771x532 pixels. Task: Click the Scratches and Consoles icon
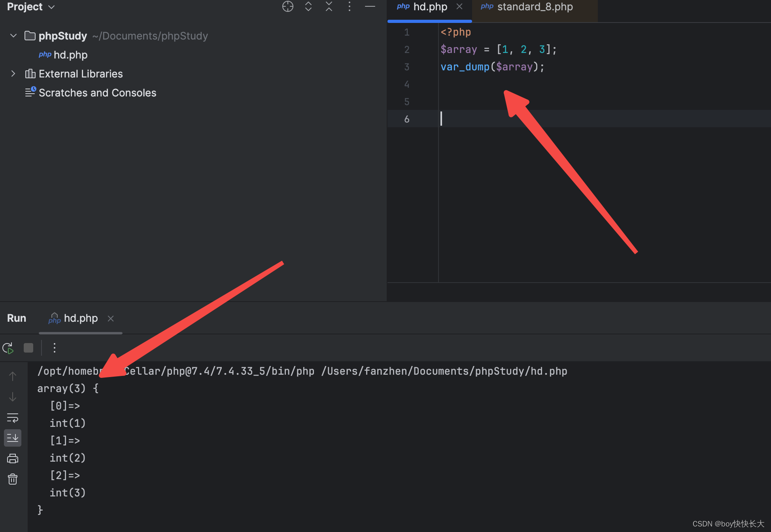(30, 92)
